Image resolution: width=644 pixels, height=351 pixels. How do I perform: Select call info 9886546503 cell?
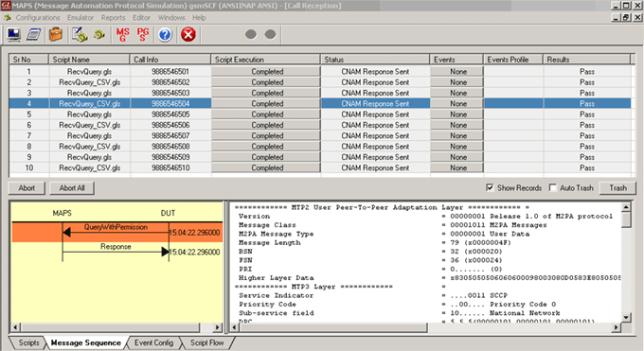click(x=170, y=93)
